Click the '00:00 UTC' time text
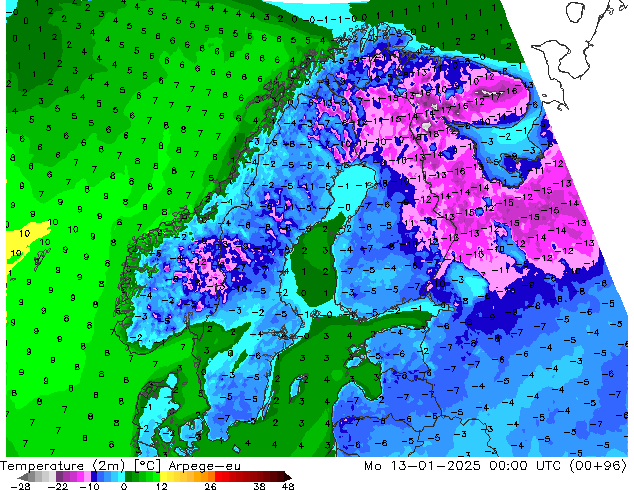The image size is (634, 490). point(525,466)
